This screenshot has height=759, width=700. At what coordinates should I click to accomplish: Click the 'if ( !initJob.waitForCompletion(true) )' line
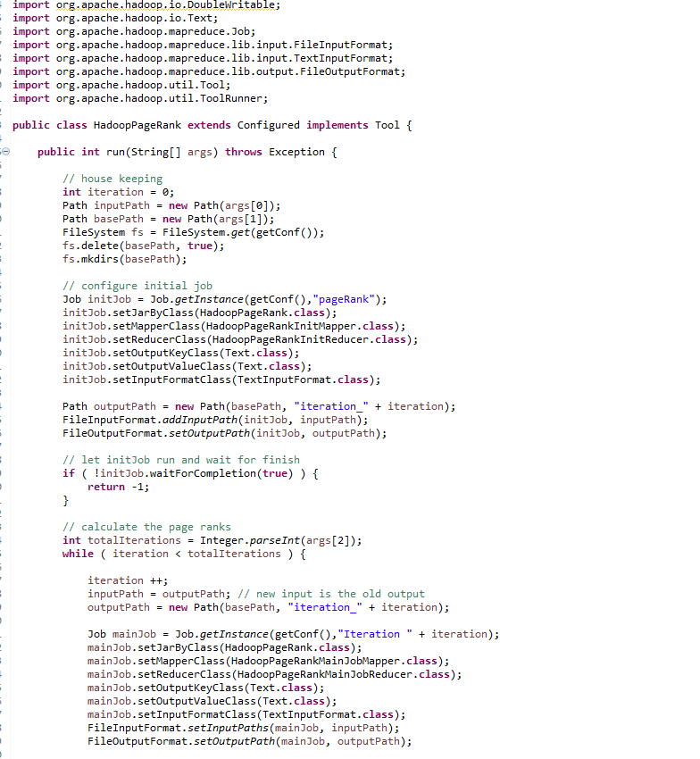190,473
